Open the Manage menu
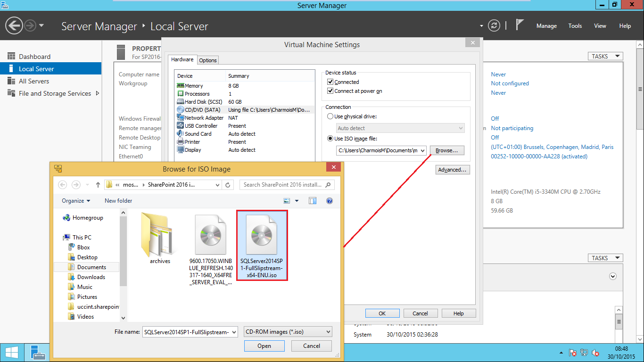The width and height of the screenshot is (644, 362). (x=546, y=26)
